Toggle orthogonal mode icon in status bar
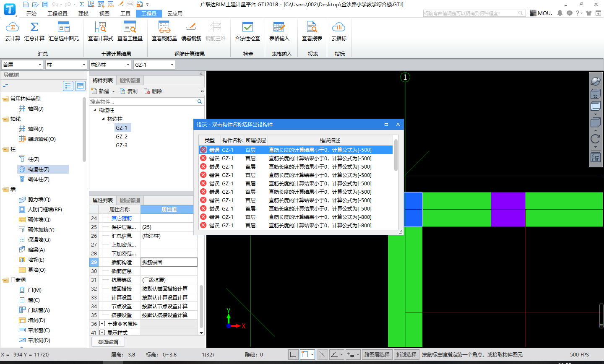Image resolution: width=604 pixels, height=364 pixels. 293,354
